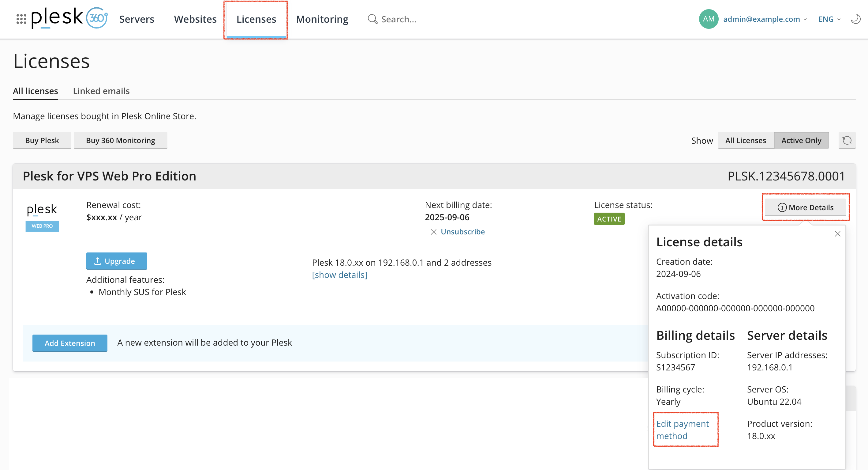
Task: Open the Monitoring section
Action: pyautogui.click(x=322, y=19)
